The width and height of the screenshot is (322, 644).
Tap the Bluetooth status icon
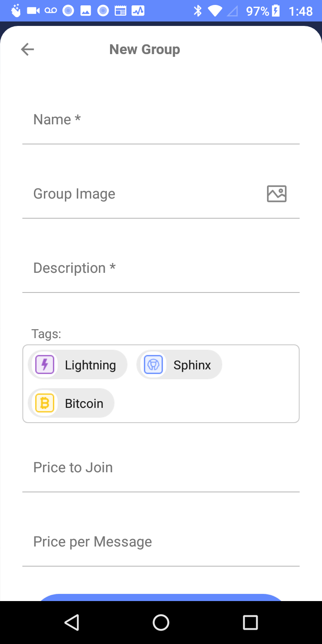pos(198,11)
